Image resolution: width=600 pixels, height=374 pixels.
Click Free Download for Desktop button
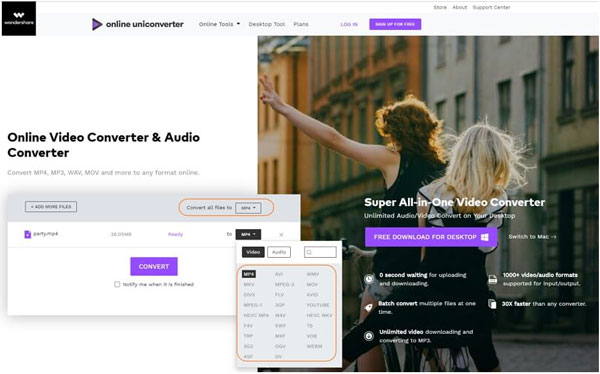[431, 237]
